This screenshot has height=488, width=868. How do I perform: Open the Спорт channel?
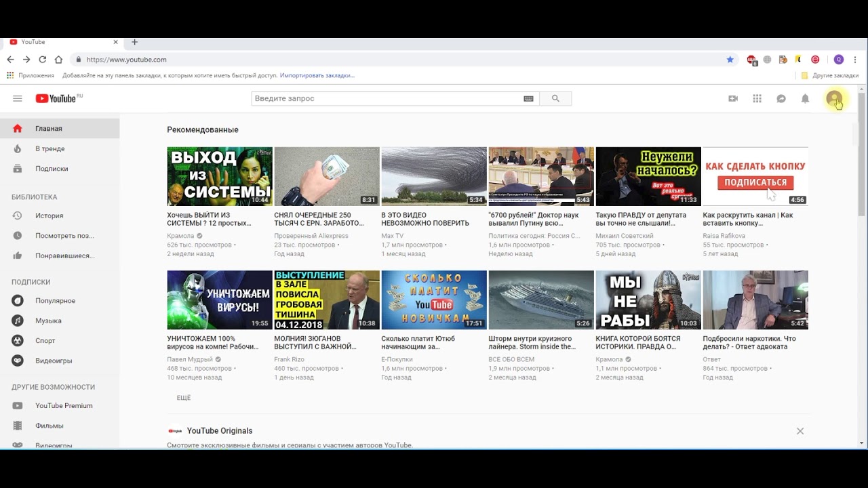[60, 341]
